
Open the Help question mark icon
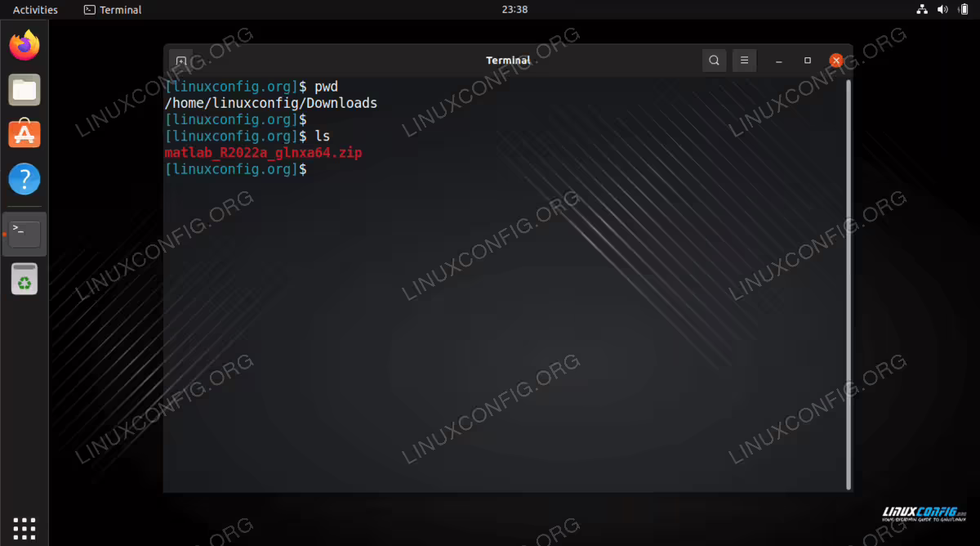pyautogui.click(x=24, y=178)
